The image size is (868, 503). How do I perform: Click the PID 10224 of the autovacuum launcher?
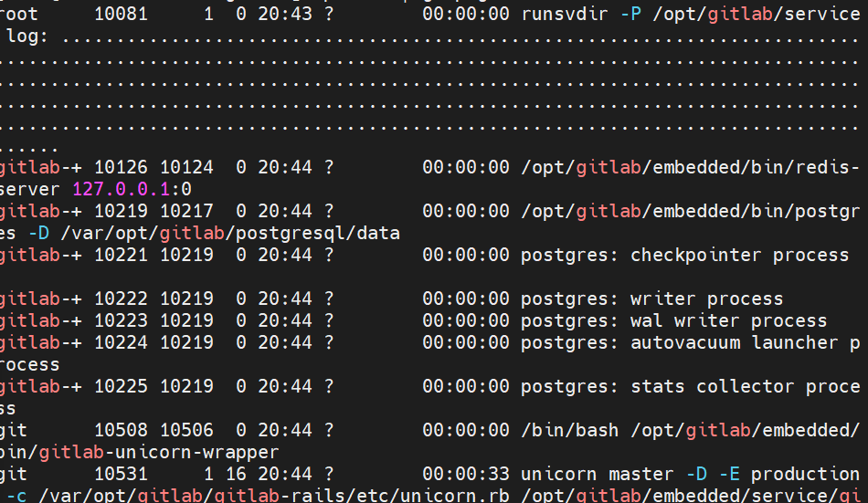(x=121, y=342)
